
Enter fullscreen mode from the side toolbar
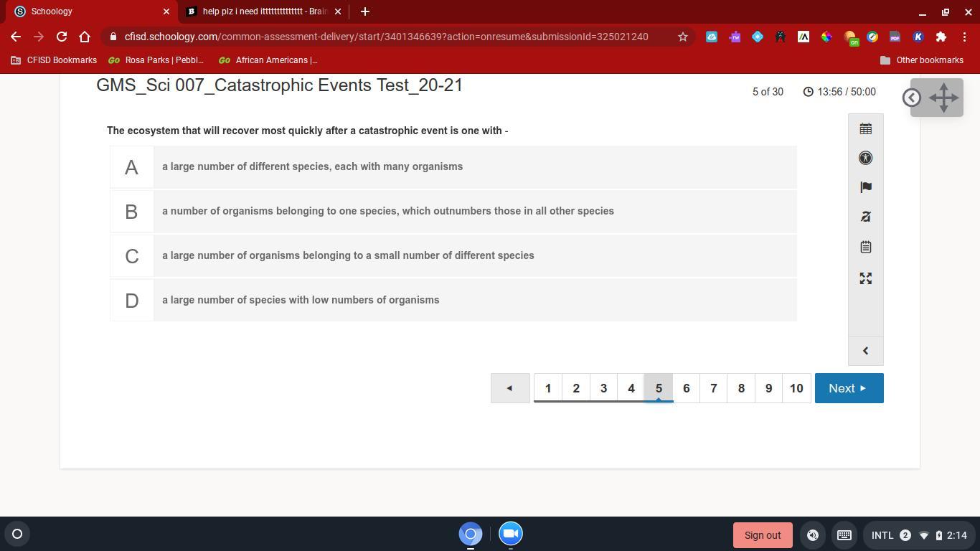pyautogui.click(x=865, y=278)
